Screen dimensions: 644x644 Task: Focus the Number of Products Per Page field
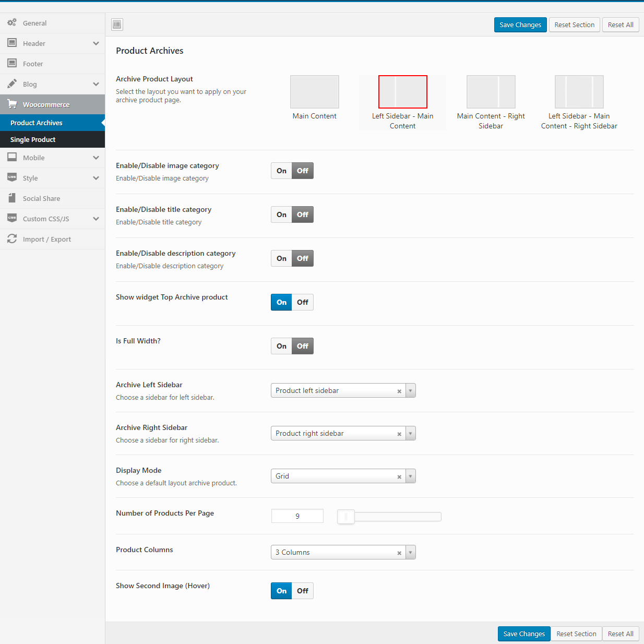click(x=297, y=516)
